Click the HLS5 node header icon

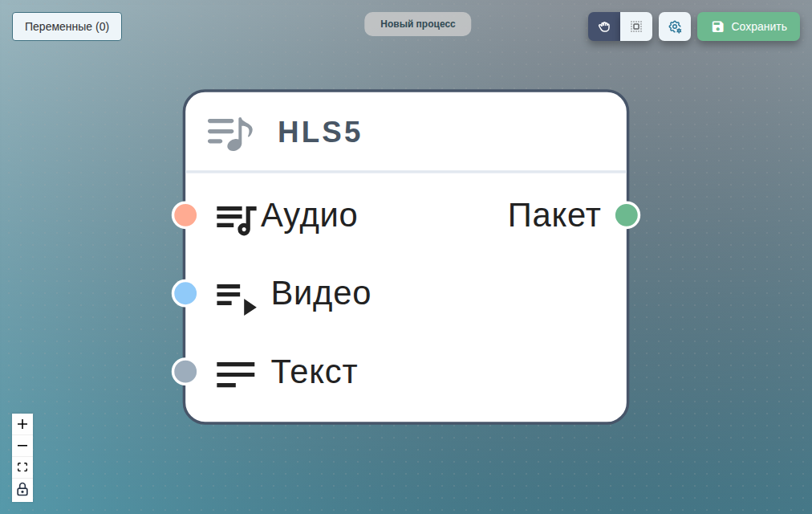click(x=230, y=133)
